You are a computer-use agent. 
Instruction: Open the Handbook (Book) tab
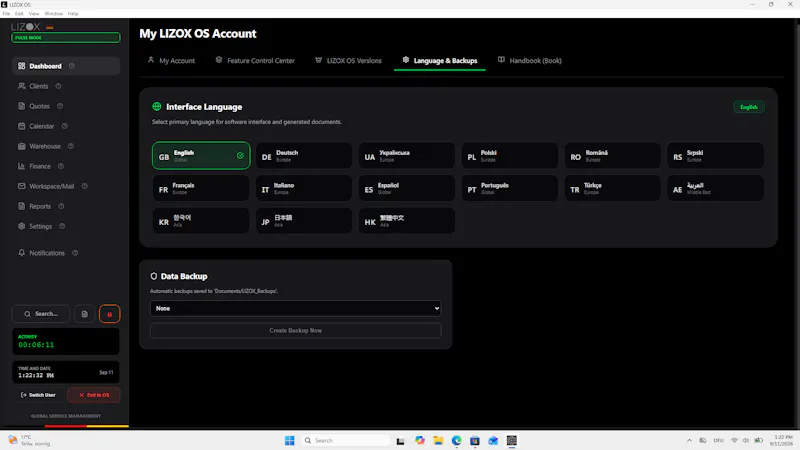530,60
